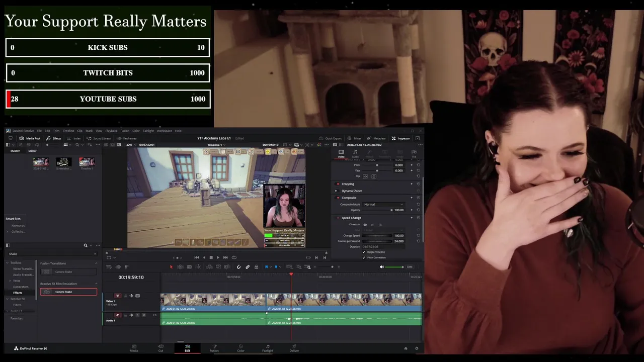Switch to the Audio tab in Inspector
This screenshot has width=644, height=362.
(355, 153)
